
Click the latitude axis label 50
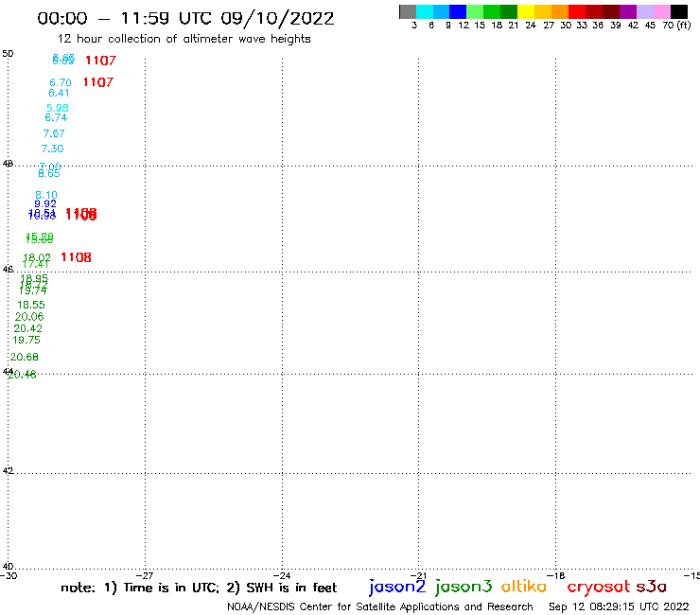[x=8, y=54]
